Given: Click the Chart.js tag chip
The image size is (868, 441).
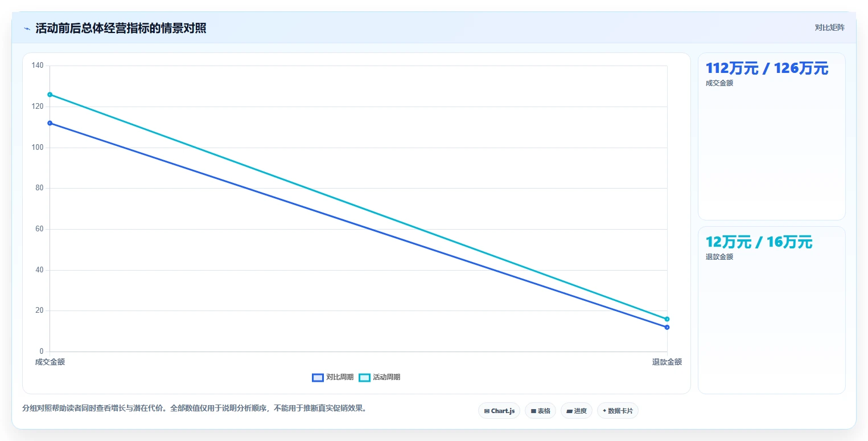Looking at the screenshot, I should pos(499,411).
